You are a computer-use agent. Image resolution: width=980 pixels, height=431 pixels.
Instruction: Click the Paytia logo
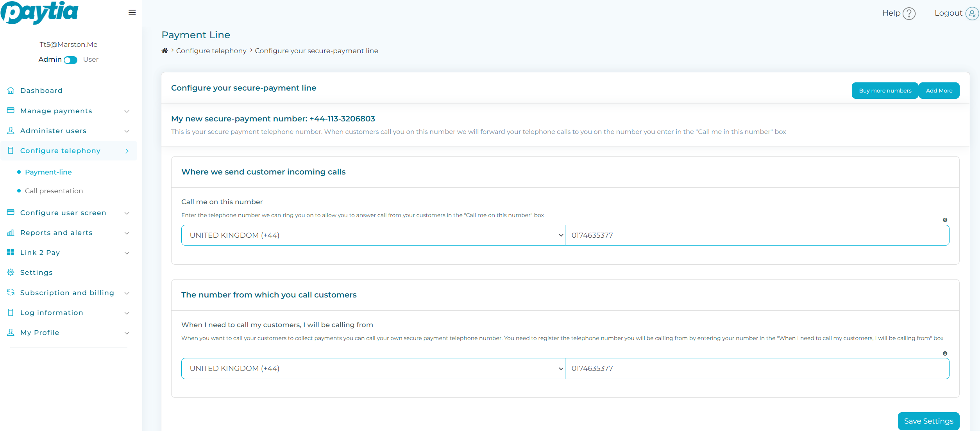tap(39, 12)
